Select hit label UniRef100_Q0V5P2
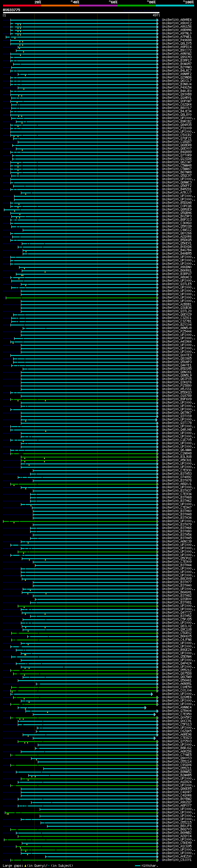 [x=177, y=717]
